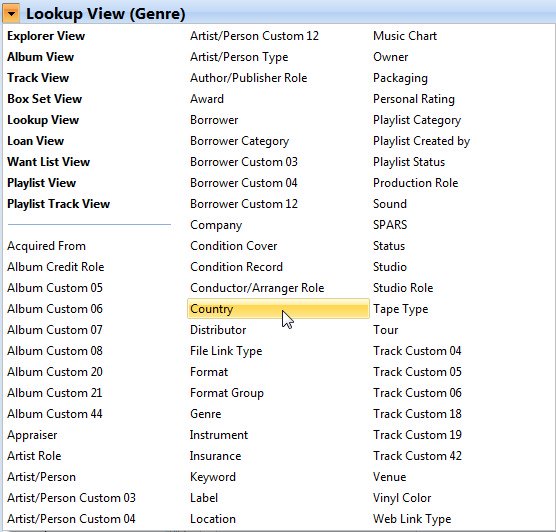The height and width of the screenshot is (532, 556).
Task: Open the Web Link Type lookup
Action: (412, 519)
